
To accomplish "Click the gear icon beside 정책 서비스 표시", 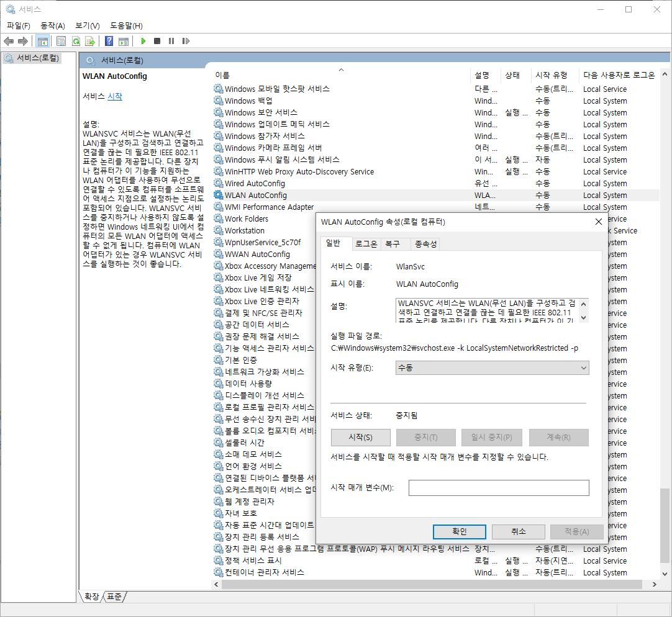I will (219, 561).
